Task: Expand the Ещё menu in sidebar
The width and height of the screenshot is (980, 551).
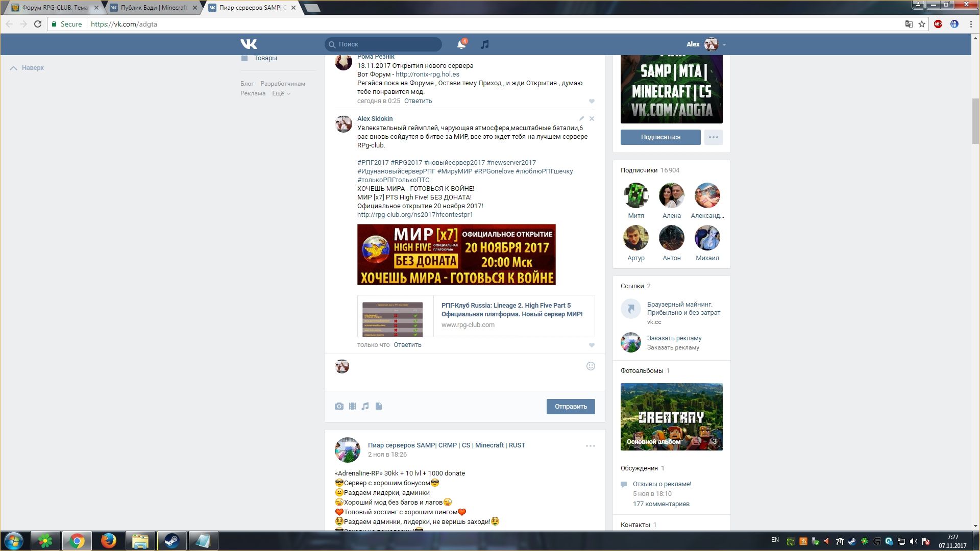Action: [x=281, y=93]
